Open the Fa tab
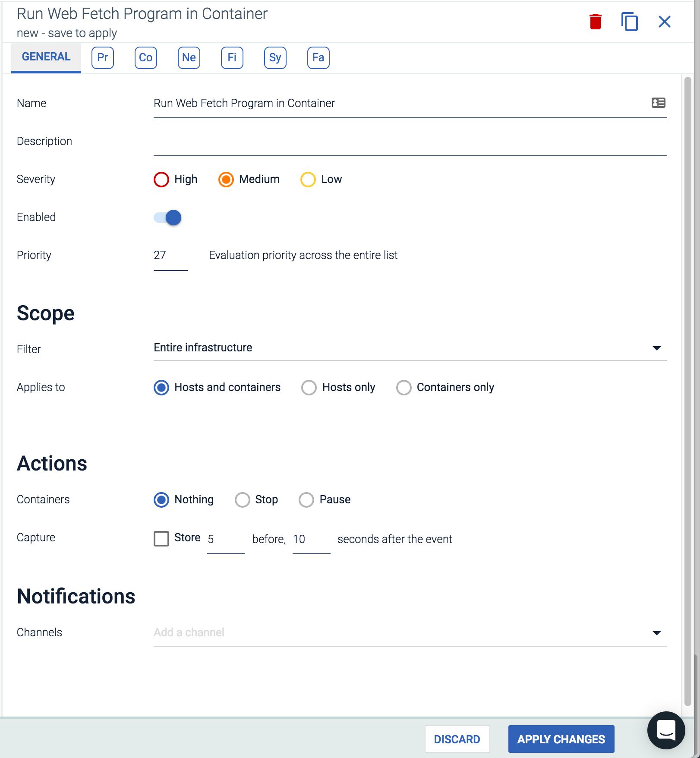The image size is (700, 758). point(318,58)
